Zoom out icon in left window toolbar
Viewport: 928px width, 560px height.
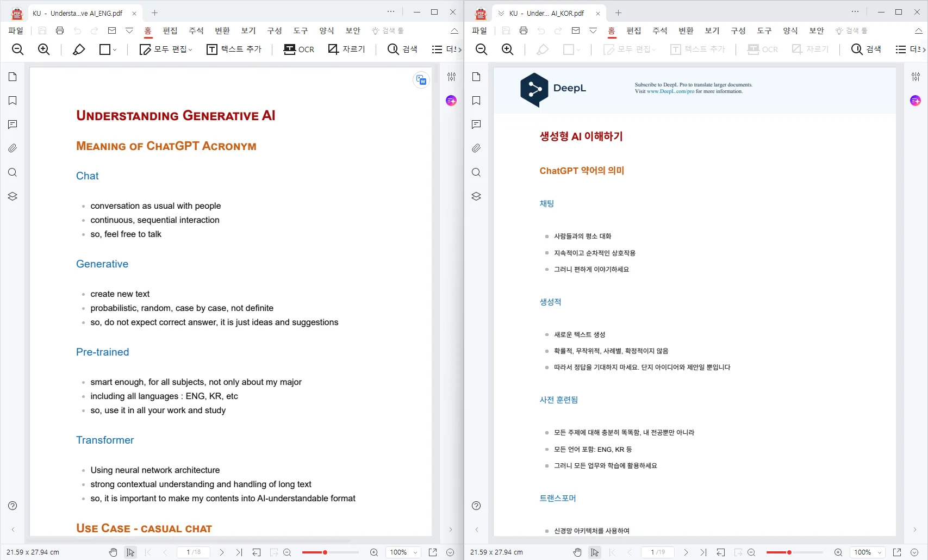pos(17,49)
